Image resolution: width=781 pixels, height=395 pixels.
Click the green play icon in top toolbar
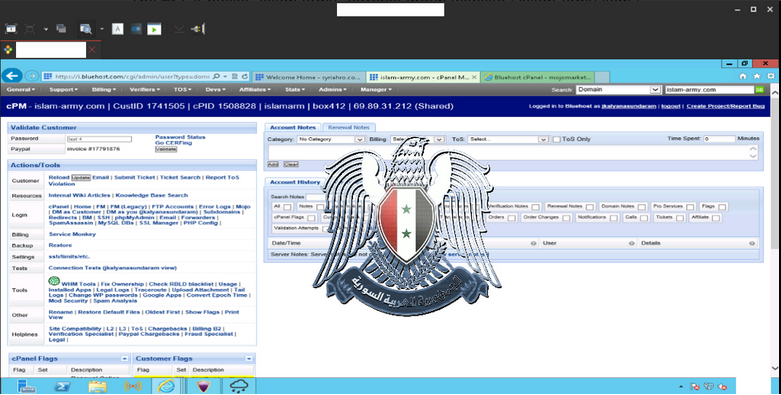pyautogui.click(x=154, y=29)
